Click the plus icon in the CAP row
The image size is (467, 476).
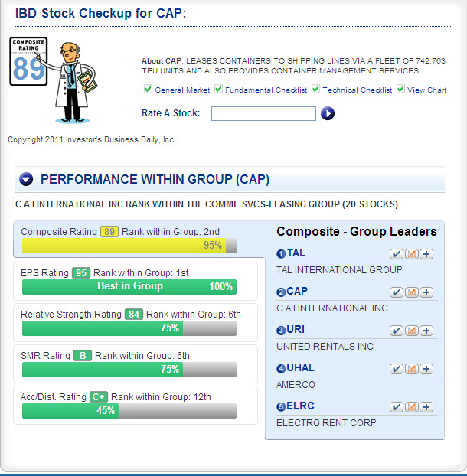[426, 292]
